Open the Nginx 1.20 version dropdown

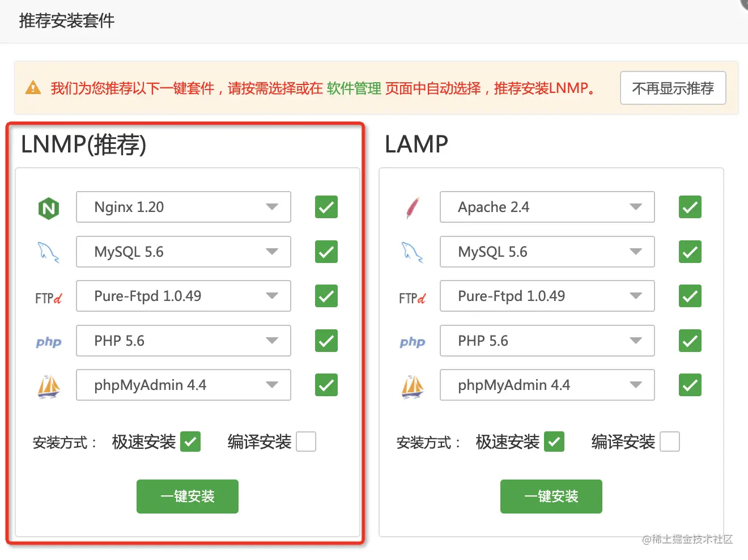pos(184,207)
